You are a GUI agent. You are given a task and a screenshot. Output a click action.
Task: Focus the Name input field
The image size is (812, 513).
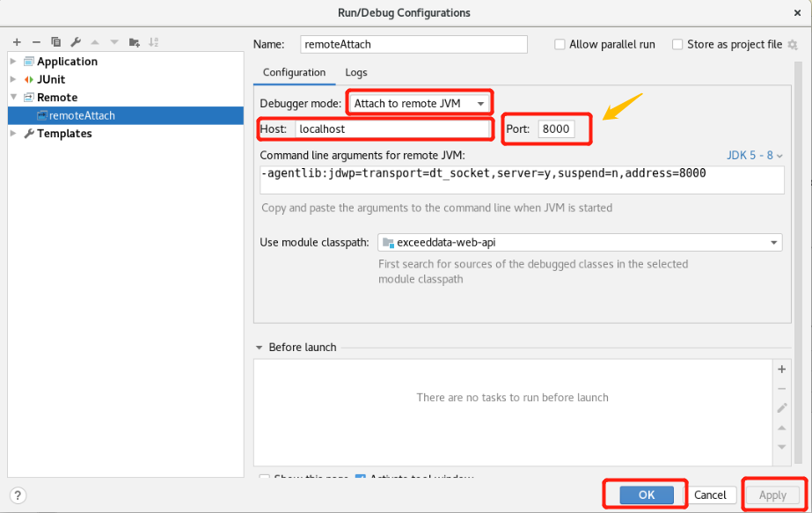coord(413,45)
